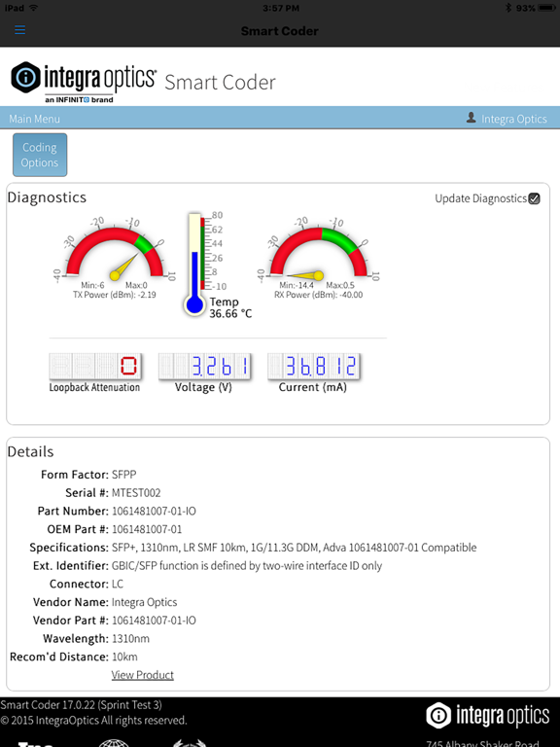Tap the TX Power (dBm) -2.19 reading

(115, 295)
